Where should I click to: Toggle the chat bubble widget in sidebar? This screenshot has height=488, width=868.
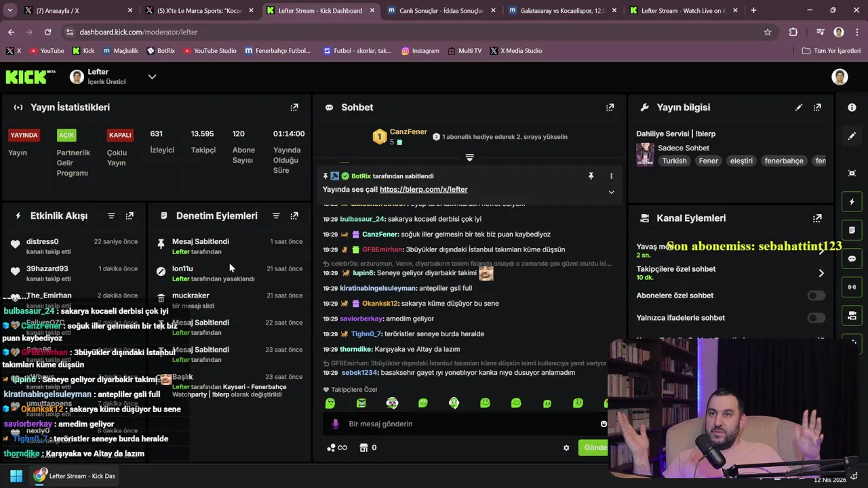coord(852,259)
